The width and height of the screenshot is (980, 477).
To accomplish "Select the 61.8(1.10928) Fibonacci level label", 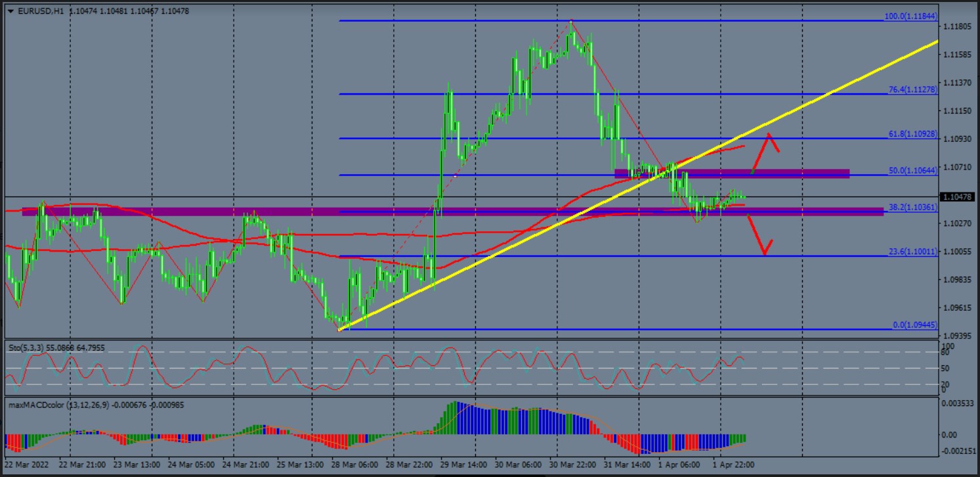I will pyautogui.click(x=913, y=133).
